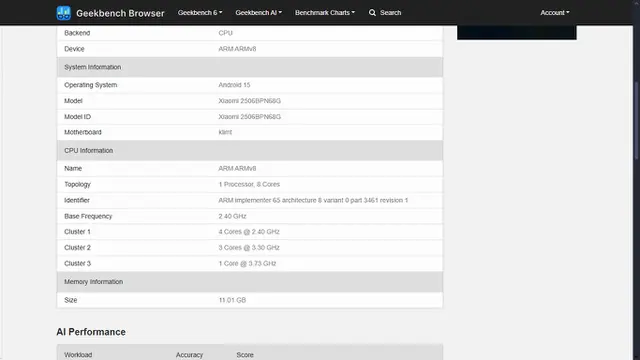Expand the Geekbench AI menu
Viewport: 640px width, 360px height.
(258, 13)
